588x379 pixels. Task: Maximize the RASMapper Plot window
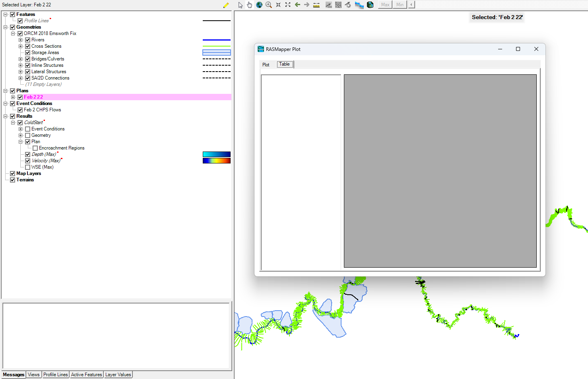point(518,49)
